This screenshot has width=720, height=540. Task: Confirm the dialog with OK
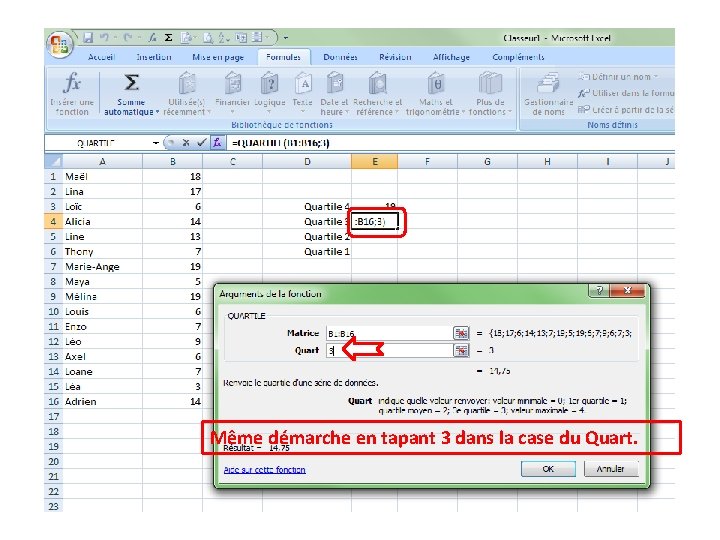pos(548,469)
